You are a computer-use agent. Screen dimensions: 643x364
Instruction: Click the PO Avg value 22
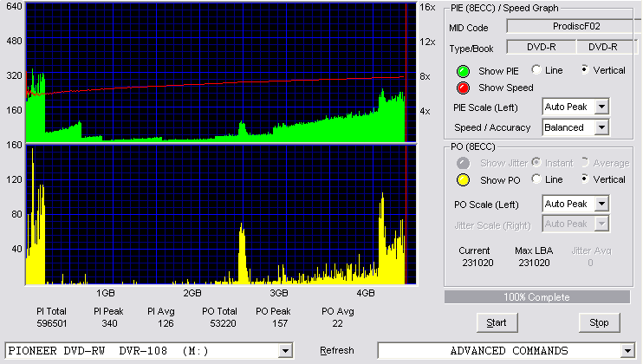(x=337, y=323)
